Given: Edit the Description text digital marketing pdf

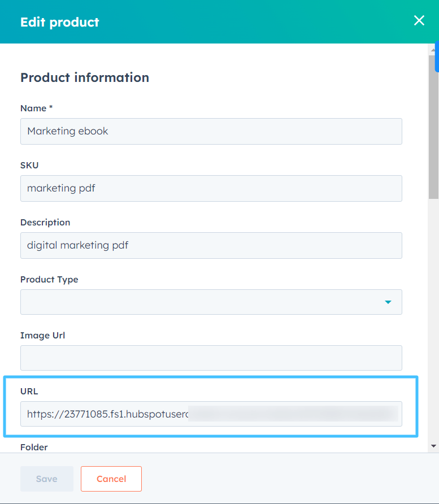Looking at the screenshot, I should click(211, 245).
